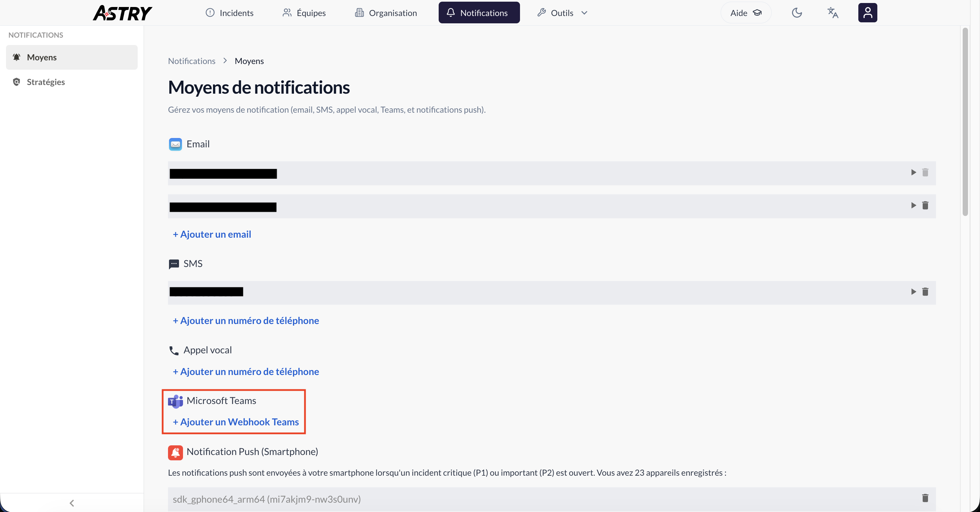
Task: Click the Email envelope icon
Action: [x=175, y=144]
